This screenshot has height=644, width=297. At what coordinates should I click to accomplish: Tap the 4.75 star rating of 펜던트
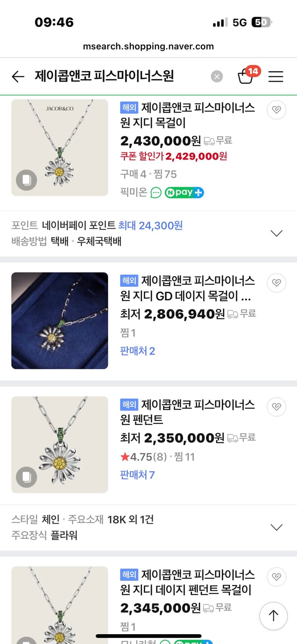[x=138, y=456]
